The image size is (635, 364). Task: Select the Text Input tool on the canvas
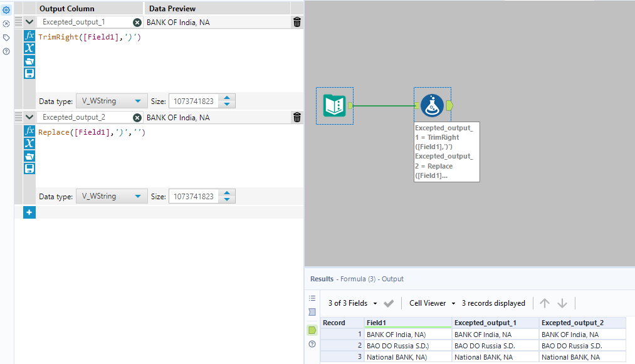[x=334, y=105]
